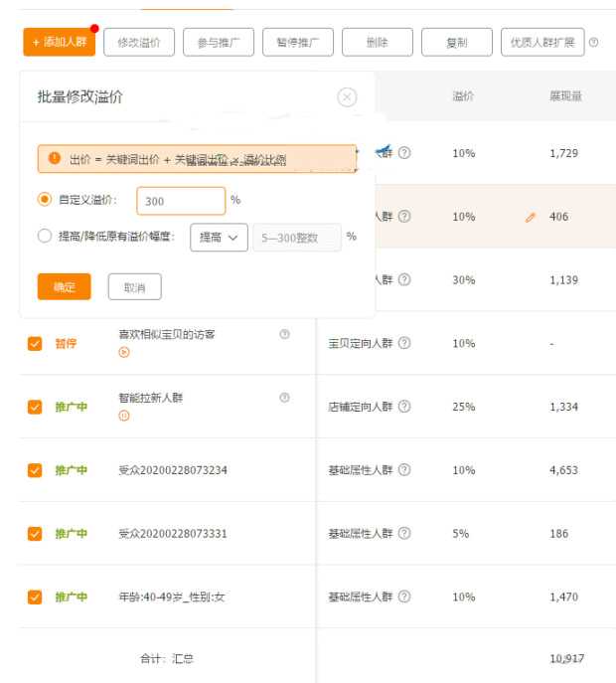This screenshot has width=616, height=683.
Task: Open the 提高 dropdown selector
Action: click(x=218, y=237)
